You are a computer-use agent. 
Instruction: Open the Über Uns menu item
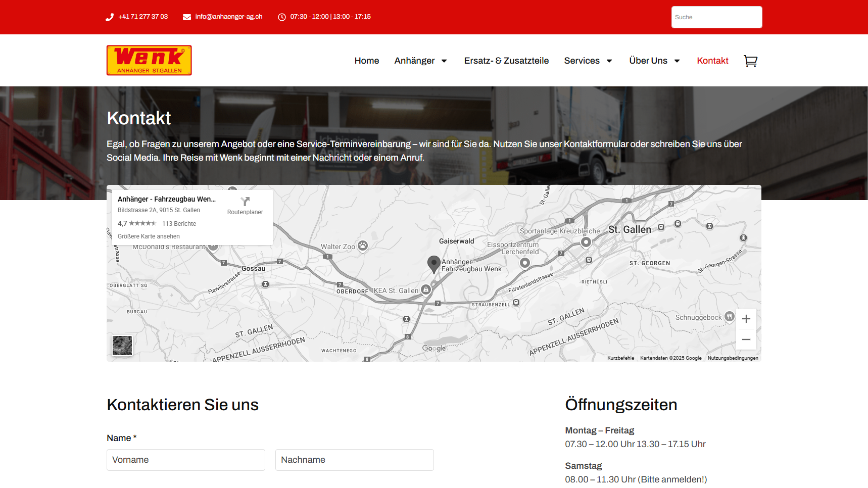click(x=648, y=61)
